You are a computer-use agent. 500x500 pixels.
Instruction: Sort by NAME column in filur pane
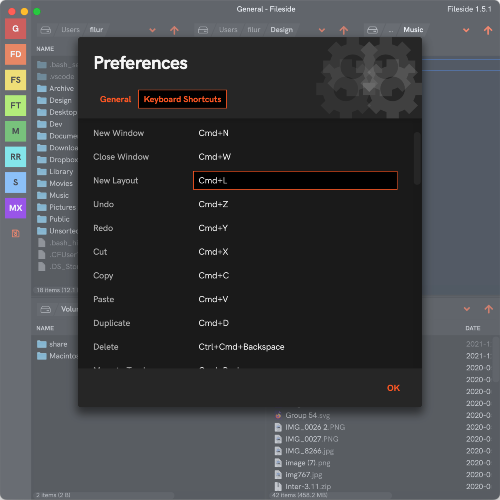pos(45,49)
